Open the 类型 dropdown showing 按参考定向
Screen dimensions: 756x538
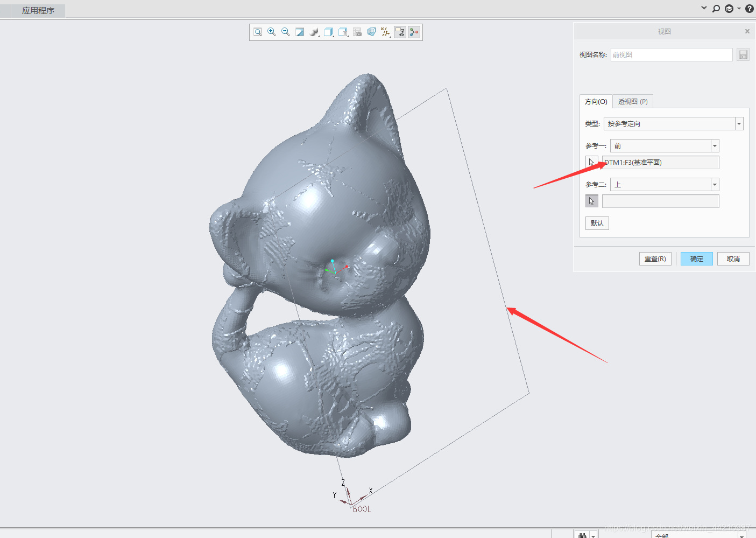[x=674, y=124]
